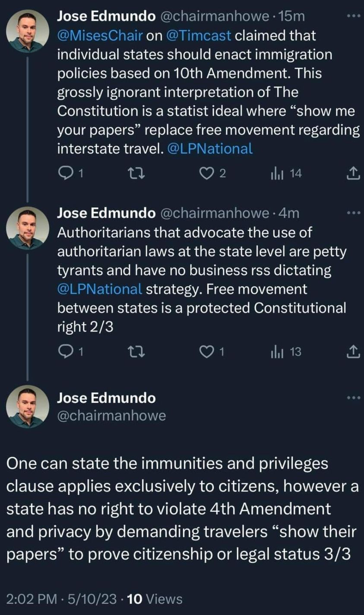Open more options on the 4m tweet
The height and width of the screenshot is (615, 364).
click(x=353, y=213)
